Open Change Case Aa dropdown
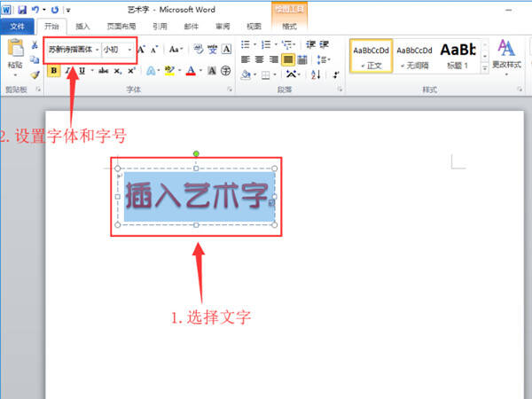The height and width of the screenshot is (399, 532). pyautogui.click(x=176, y=50)
